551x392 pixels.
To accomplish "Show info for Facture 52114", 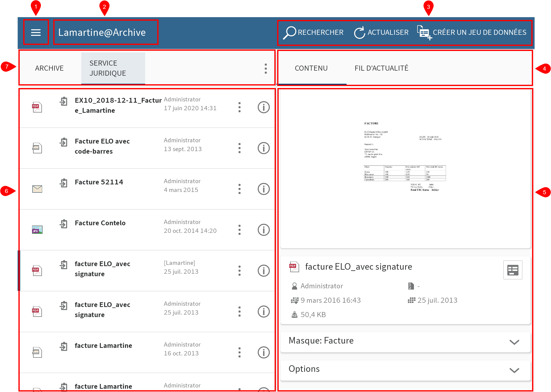I will point(264,189).
